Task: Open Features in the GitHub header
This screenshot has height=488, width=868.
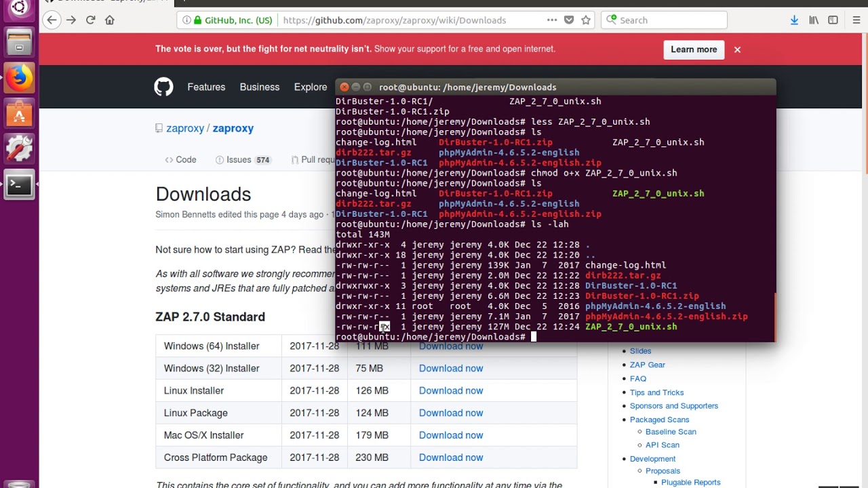Action: tap(206, 87)
